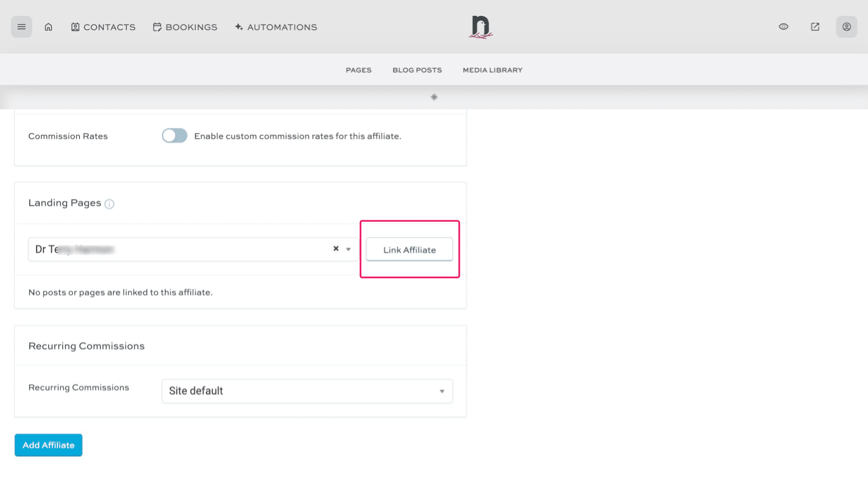This screenshot has width=868, height=499.
Task: Open the Automations section
Action: point(276,27)
